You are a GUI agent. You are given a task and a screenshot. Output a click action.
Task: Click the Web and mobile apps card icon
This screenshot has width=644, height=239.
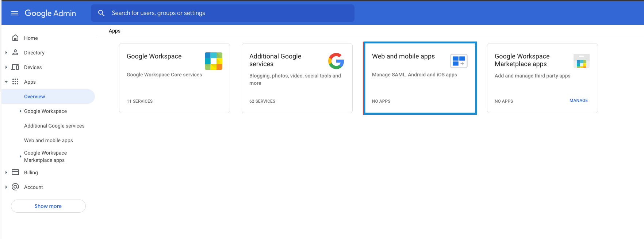click(x=459, y=61)
